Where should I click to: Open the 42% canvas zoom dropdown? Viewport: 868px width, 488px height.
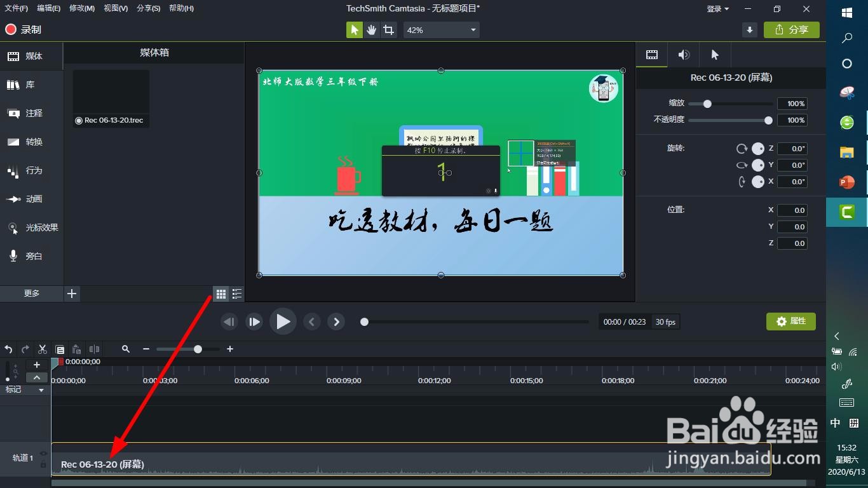pos(441,30)
